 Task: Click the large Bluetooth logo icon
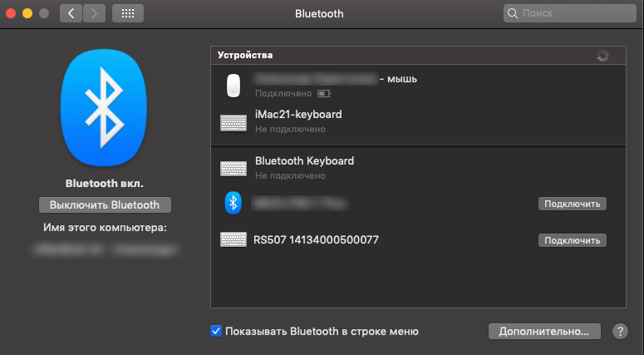point(105,105)
